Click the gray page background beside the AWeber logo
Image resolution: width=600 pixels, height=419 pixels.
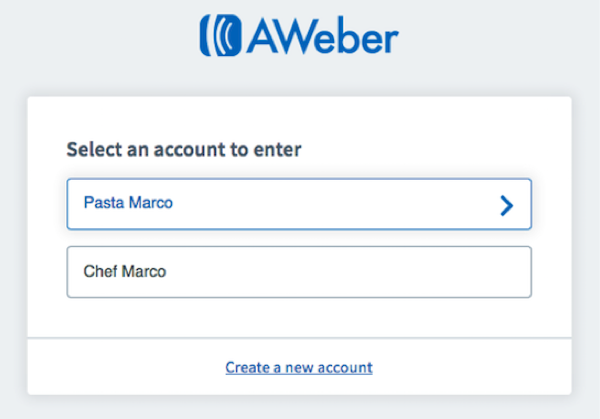tap(497, 36)
